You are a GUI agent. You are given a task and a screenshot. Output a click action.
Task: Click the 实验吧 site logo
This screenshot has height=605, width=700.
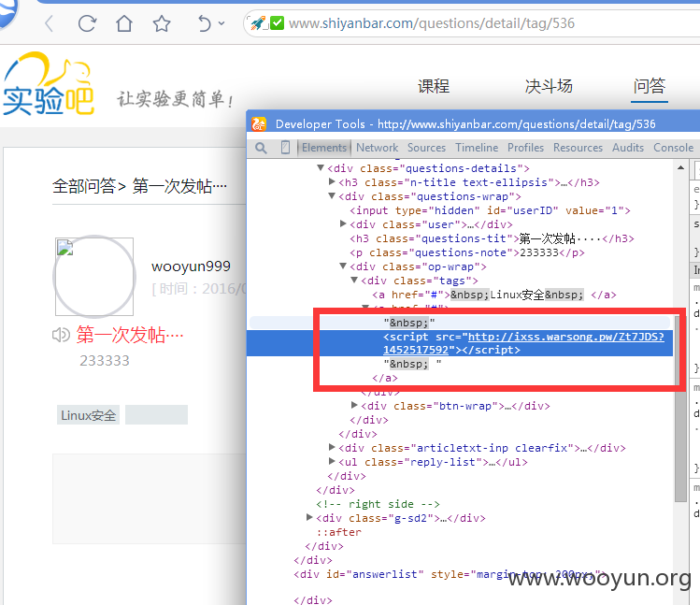point(49,84)
